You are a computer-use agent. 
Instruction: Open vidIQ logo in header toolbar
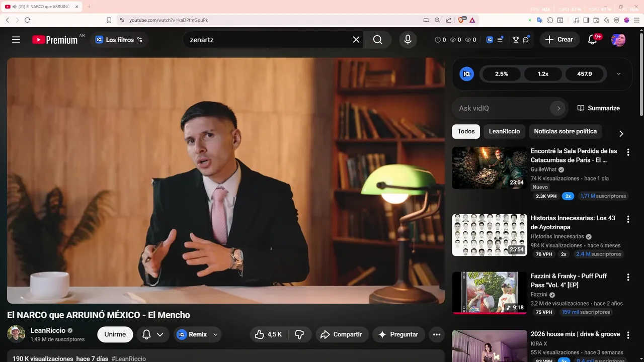click(490, 40)
